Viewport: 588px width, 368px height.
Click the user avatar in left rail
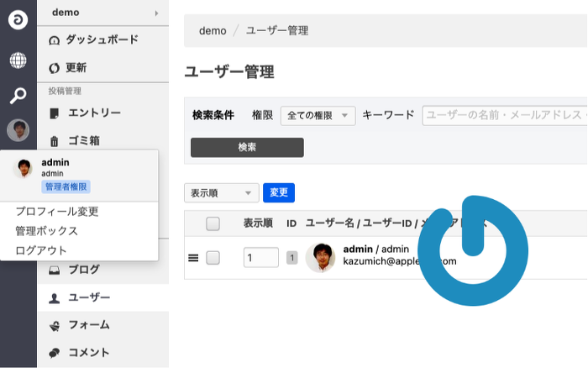(x=18, y=130)
